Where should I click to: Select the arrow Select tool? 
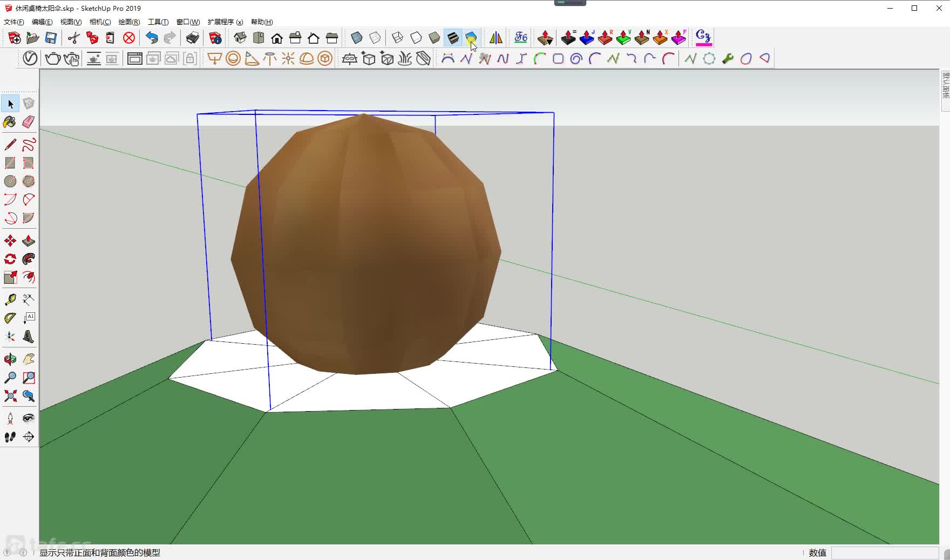10,104
